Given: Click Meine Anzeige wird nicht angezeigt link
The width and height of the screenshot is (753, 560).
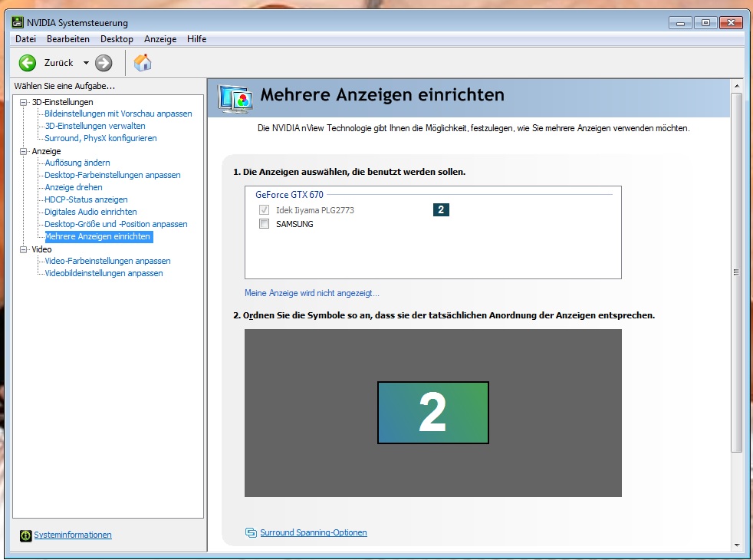Looking at the screenshot, I should click(311, 293).
